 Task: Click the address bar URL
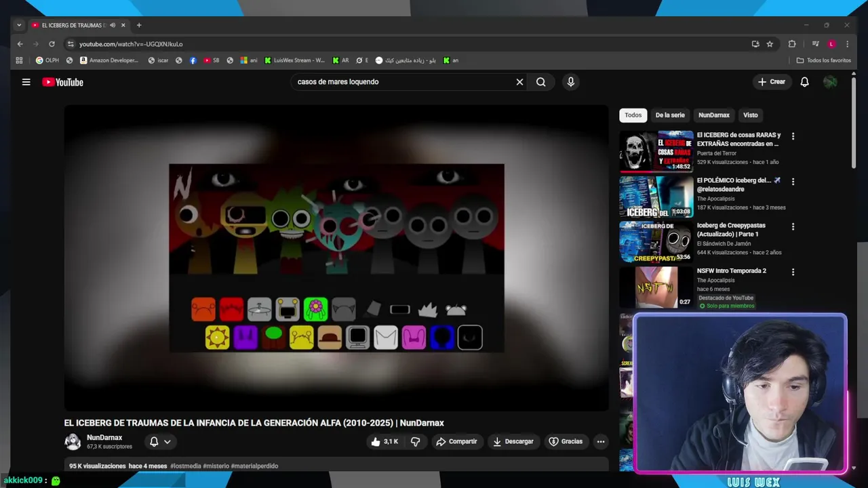click(x=131, y=44)
